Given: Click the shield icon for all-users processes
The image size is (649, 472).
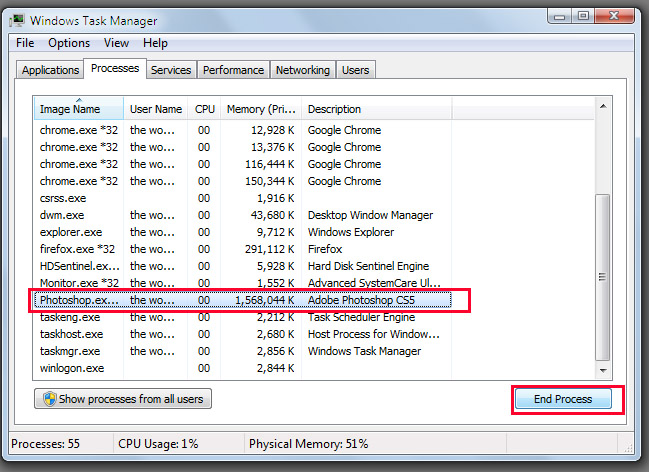Looking at the screenshot, I should point(47,399).
